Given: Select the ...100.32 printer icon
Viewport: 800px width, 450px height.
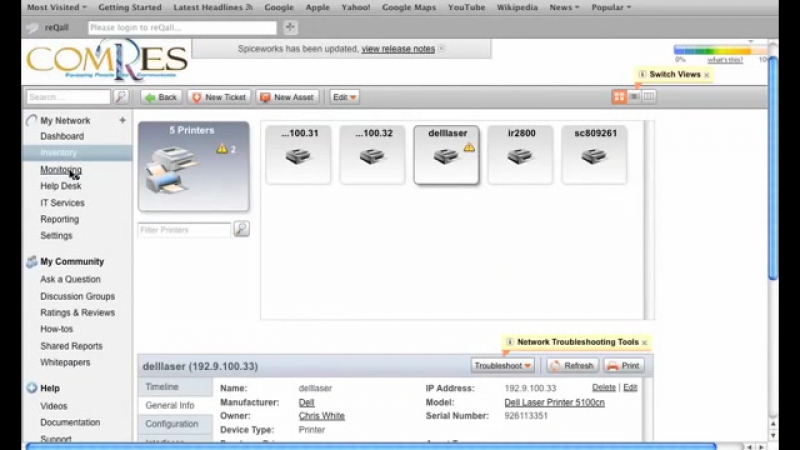Looking at the screenshot, I should tap(372, 156).
